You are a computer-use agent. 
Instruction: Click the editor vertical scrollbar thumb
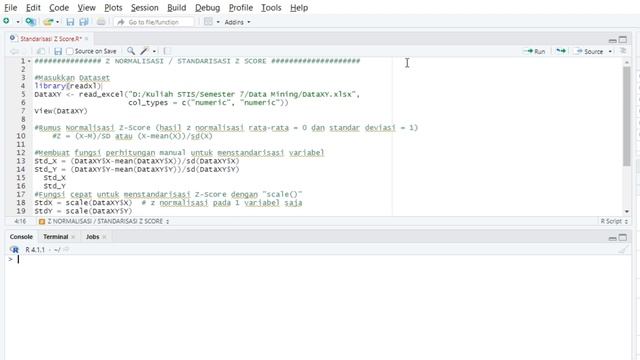[627, 116]
